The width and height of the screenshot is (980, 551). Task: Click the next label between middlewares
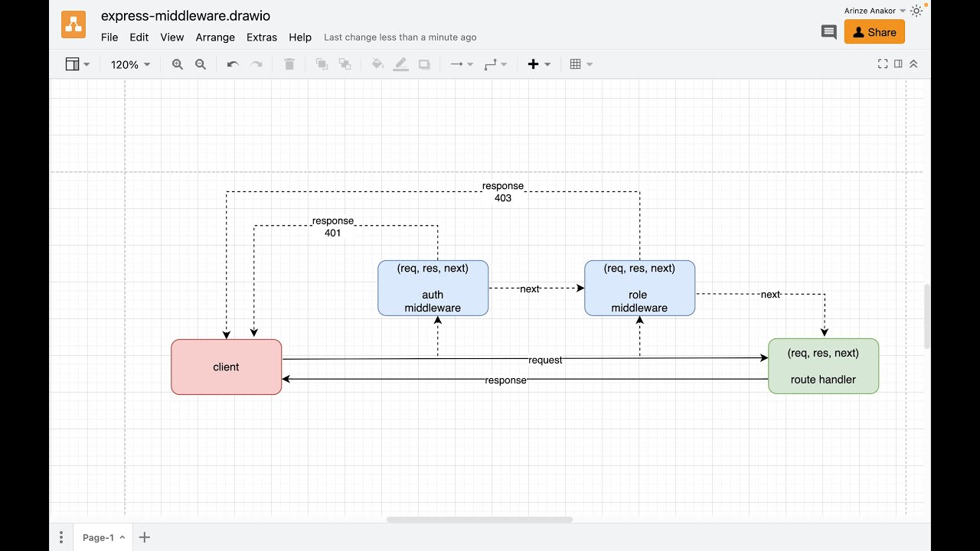coord(530,289)
